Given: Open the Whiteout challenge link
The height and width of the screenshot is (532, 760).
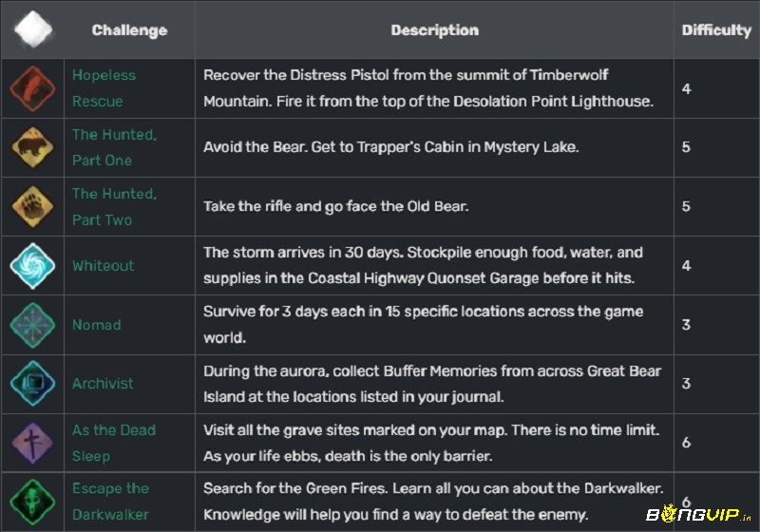Looking at the screenshot, I should (x=104, y=265).
